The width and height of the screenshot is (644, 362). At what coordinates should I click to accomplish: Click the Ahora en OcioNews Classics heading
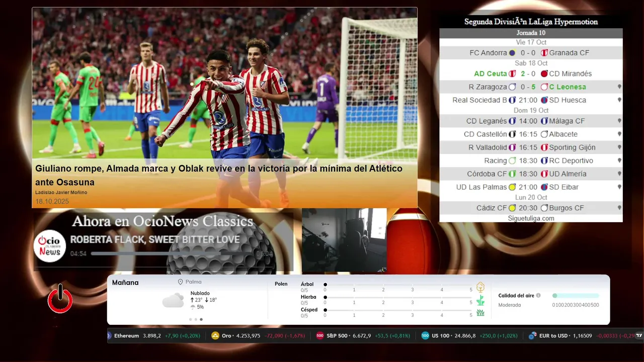(x=163, y=221)
